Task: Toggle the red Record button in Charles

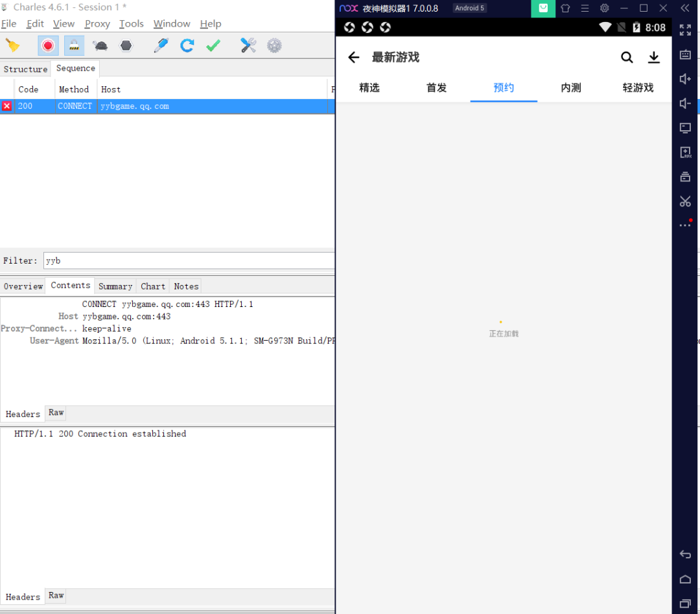Action: click(x=48, y=45)
